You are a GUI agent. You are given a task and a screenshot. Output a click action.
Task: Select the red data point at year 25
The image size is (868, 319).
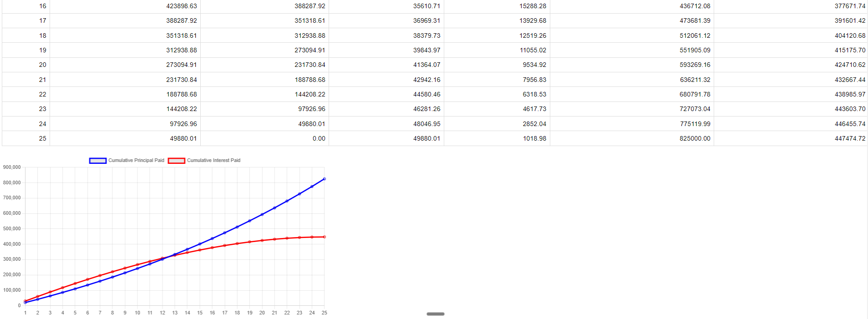324,237
